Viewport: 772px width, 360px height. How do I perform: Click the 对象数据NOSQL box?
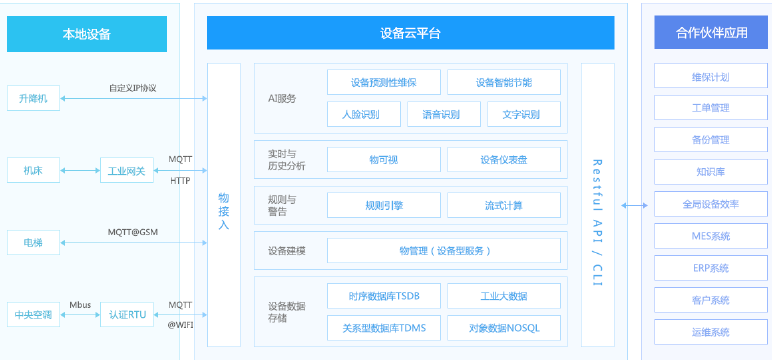[504, 328]
